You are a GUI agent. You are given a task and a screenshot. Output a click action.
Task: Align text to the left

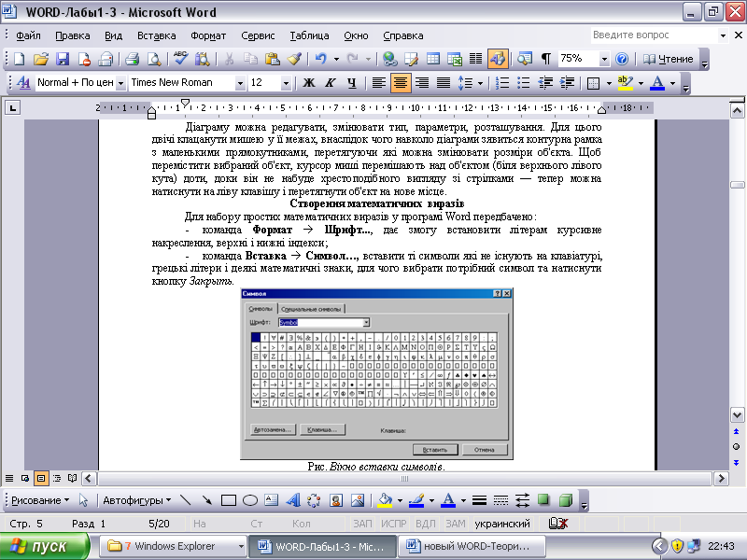tap(379, 83)
